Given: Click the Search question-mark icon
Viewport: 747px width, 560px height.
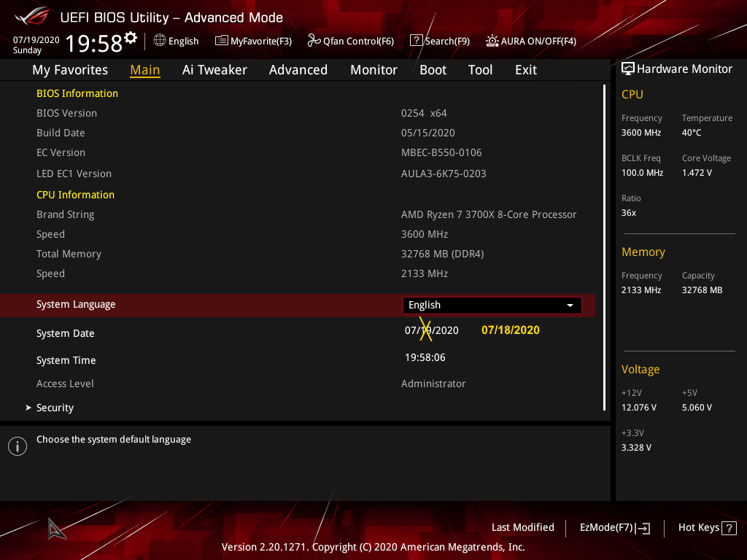Looking at the screenshot, I should click(x=416, y=41).
